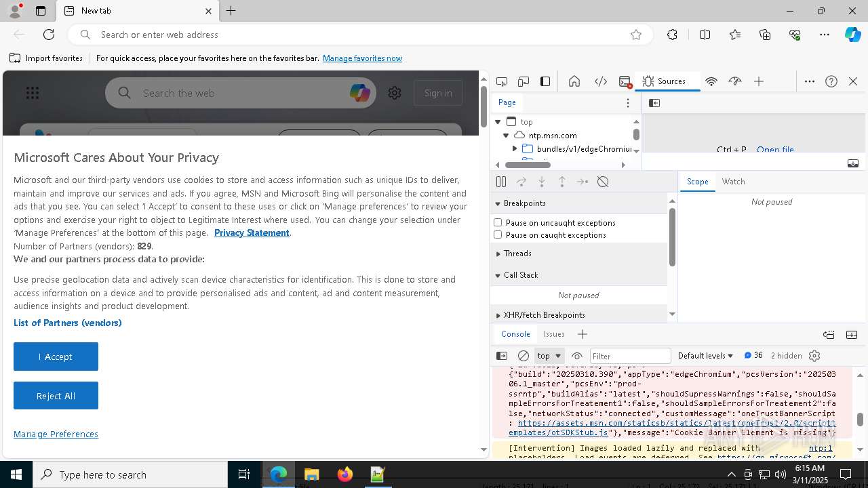Show the console sidebar
Screen dimensions: 868x488
point(502,356)
